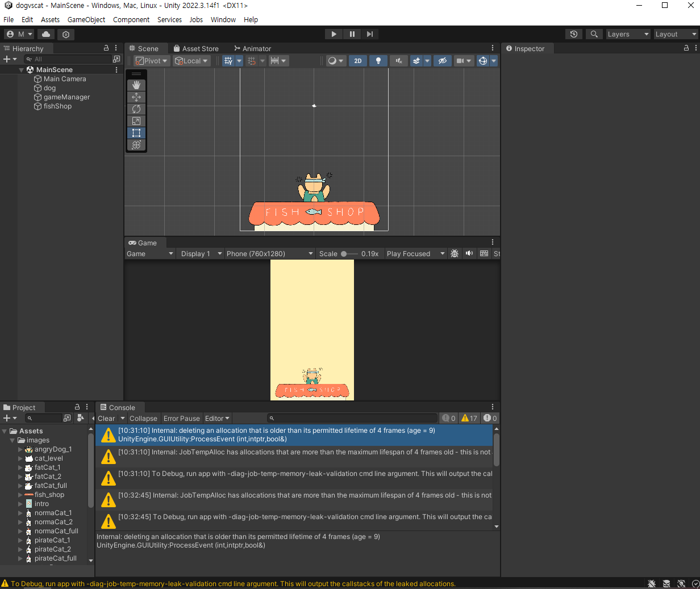Select the fish_shop asset in Project
The height and width of the screenshot is (589, 700).
pos(49,495)
